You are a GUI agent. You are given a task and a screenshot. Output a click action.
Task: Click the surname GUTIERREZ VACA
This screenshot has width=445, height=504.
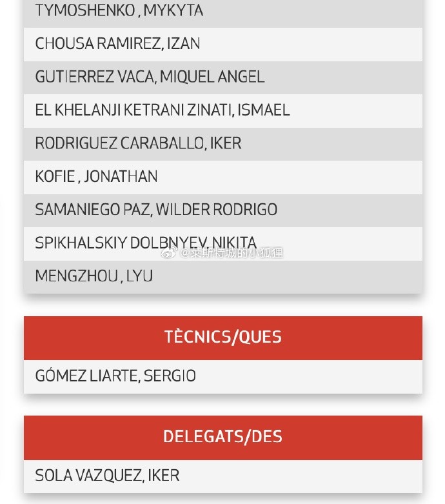pos(95,77)
